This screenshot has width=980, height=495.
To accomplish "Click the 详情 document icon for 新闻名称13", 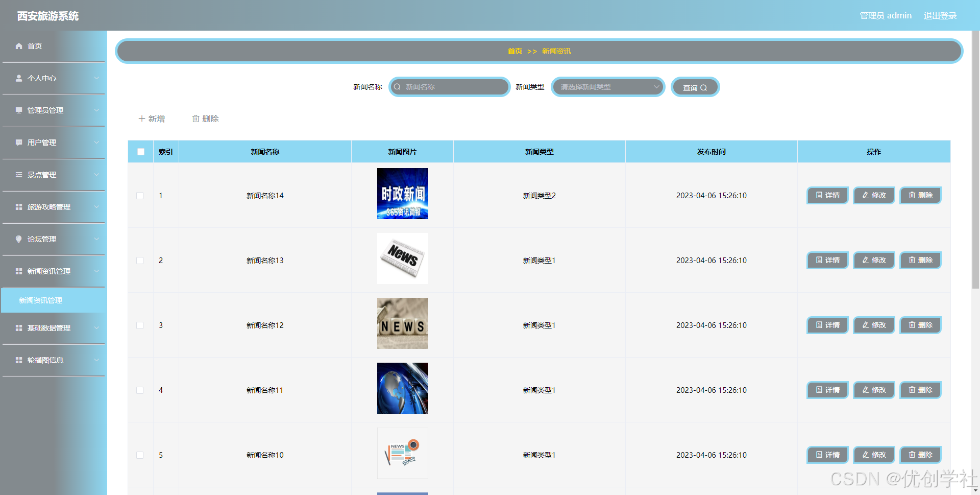I will click(x=819, y=260).
